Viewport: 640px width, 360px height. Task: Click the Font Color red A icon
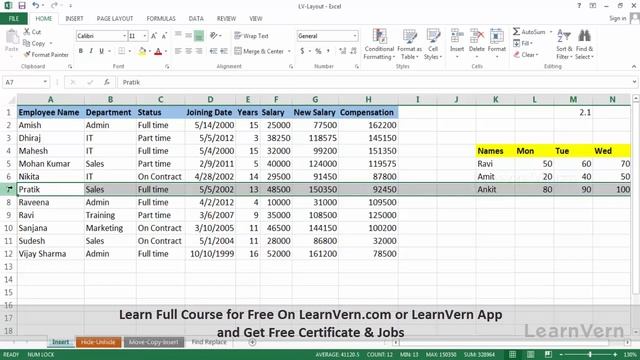(158, 51)
